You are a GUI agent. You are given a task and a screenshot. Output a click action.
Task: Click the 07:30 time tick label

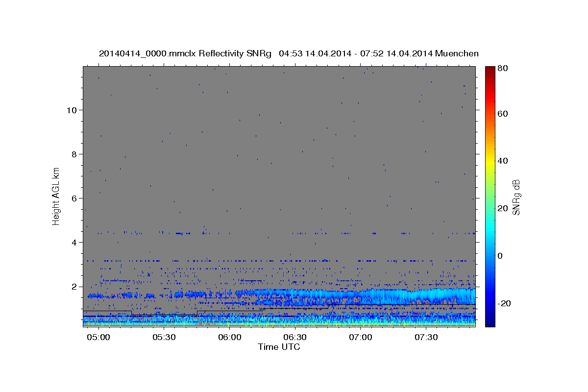427,338
